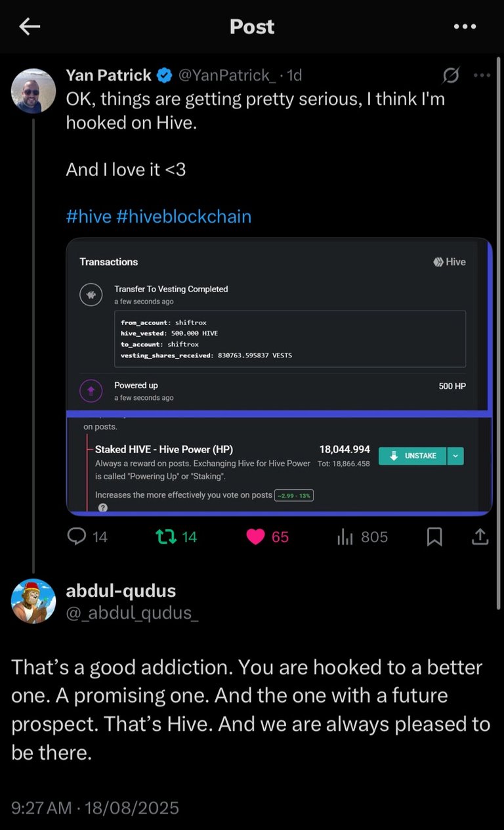Click the UNSTAKE button in the image
This screenshot has height=830, width=504.
pyautogui.click(x=413, y=456)
